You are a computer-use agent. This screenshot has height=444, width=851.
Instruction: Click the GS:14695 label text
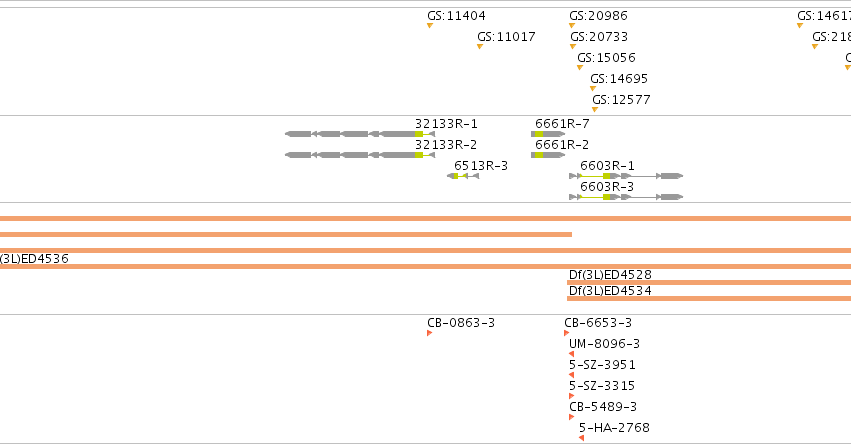(x=619, y=79)
